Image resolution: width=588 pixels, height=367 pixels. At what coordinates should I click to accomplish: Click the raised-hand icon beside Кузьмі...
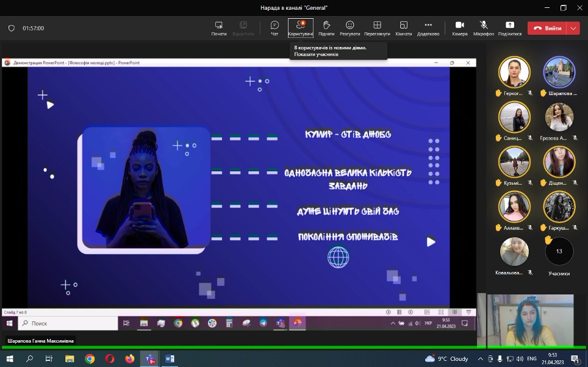click(498, 183)
